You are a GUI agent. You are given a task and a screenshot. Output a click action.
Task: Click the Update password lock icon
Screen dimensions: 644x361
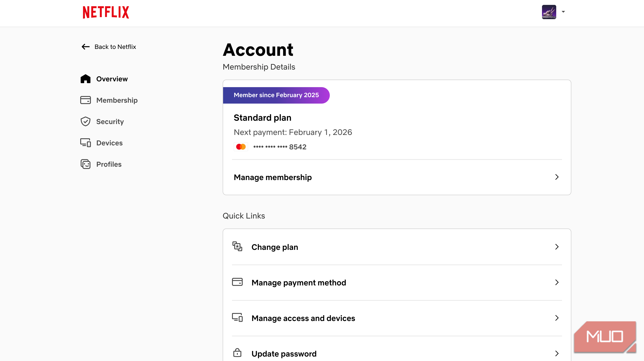237,353
